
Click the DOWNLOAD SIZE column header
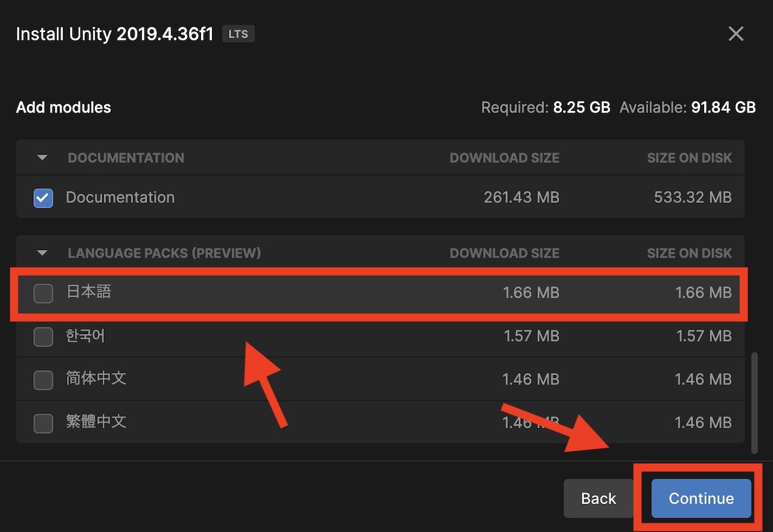coord(505,158)
